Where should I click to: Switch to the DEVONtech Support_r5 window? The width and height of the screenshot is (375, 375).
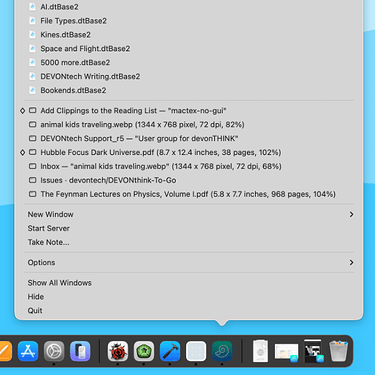[x=189, y=138]
